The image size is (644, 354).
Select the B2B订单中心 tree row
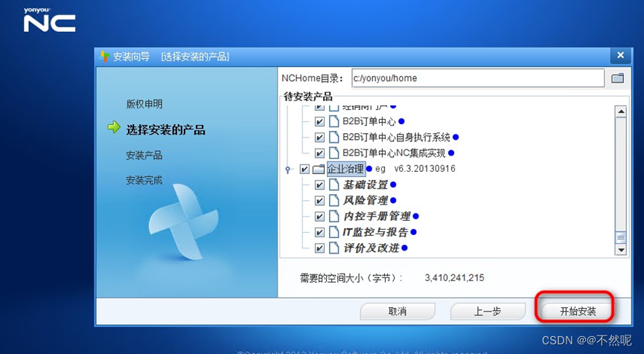pyautogui.click(x=369, y=121)
